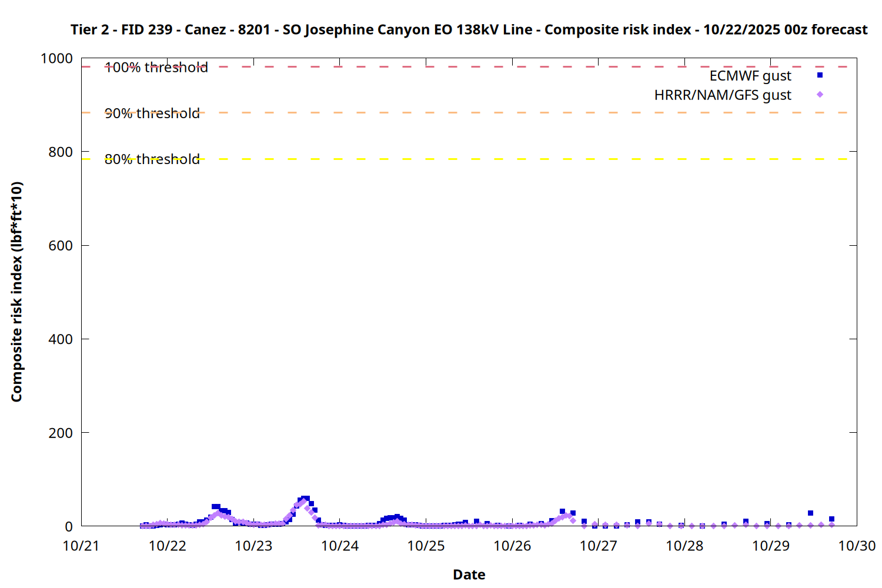882x588 pixels.
Task: Click the Composite risk index y-axis label
Action: (16, 292)
